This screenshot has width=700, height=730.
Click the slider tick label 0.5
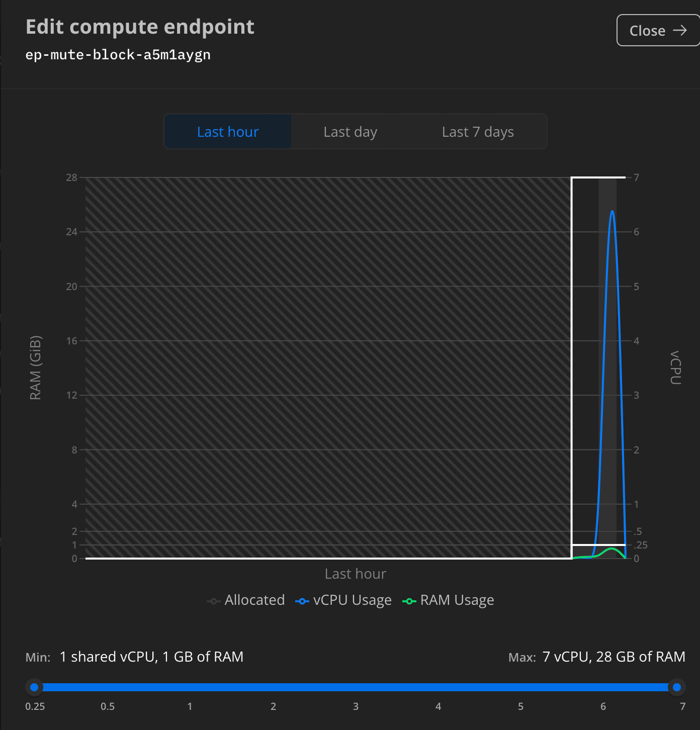pyautogui.click(x=108, y=706)
